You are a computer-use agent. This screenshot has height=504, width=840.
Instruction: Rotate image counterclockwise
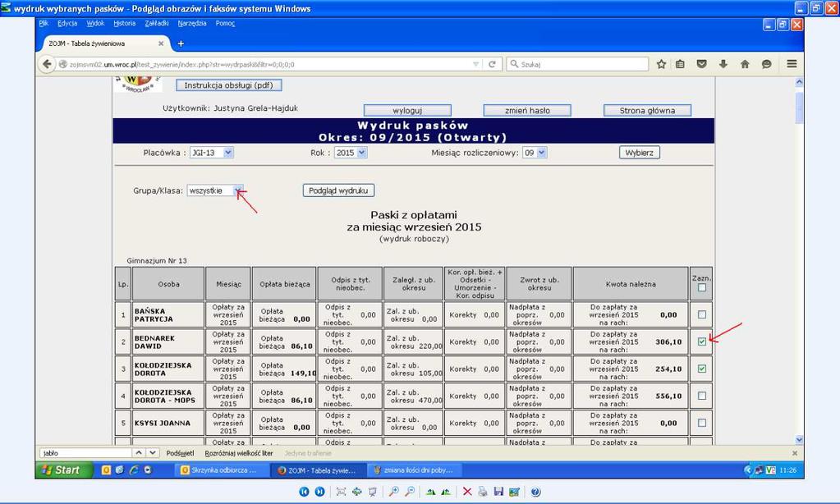click(x=446, y=491)
